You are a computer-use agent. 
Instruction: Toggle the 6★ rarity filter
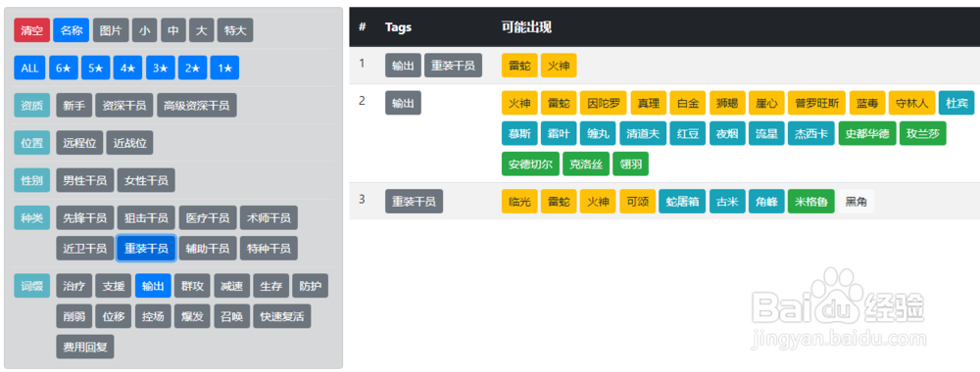click(64, 68)
